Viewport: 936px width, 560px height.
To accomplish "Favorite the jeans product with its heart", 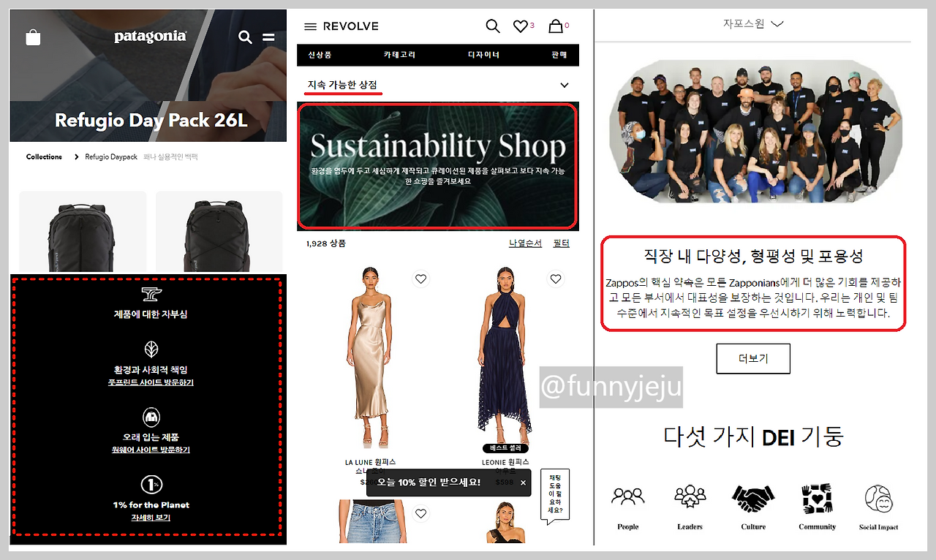I will [x=420, y=514].
